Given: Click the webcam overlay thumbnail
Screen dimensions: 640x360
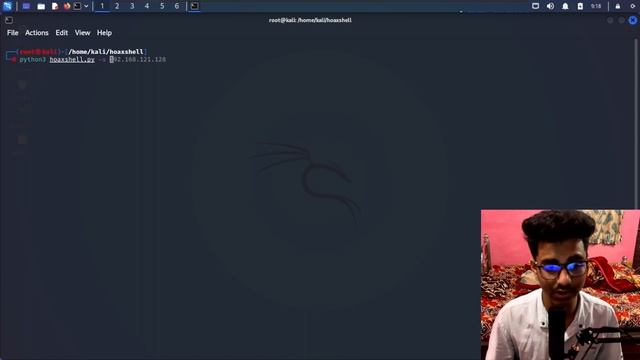Looking at the screenshot, I should 560,285.
